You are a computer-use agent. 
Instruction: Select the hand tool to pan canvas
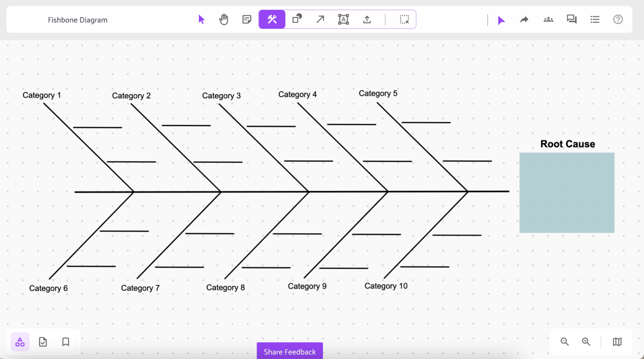224,19
